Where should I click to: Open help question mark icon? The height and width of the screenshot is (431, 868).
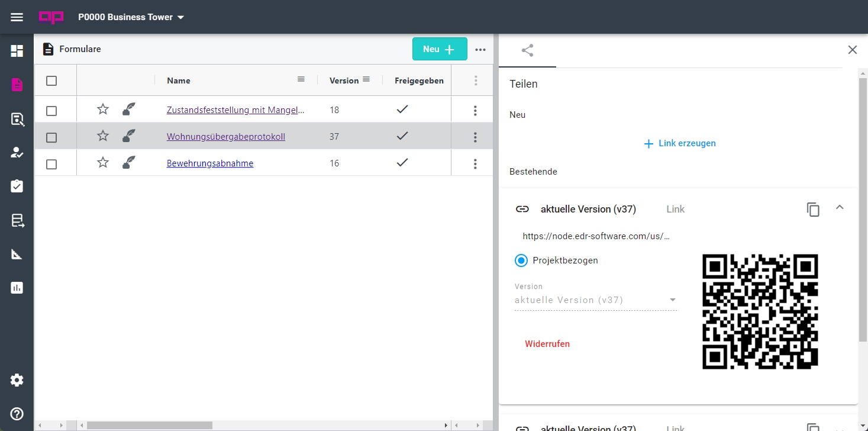click(x=17, y=413)
